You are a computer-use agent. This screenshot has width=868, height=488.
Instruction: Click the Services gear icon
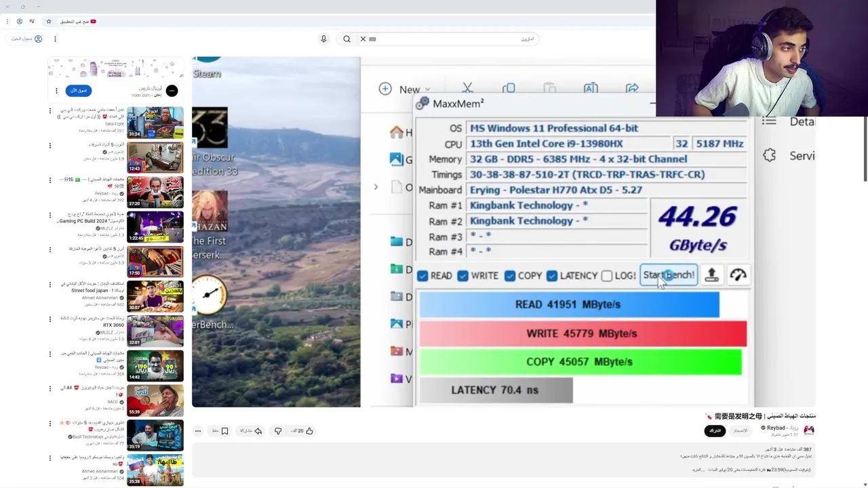(x=769, y=155)
